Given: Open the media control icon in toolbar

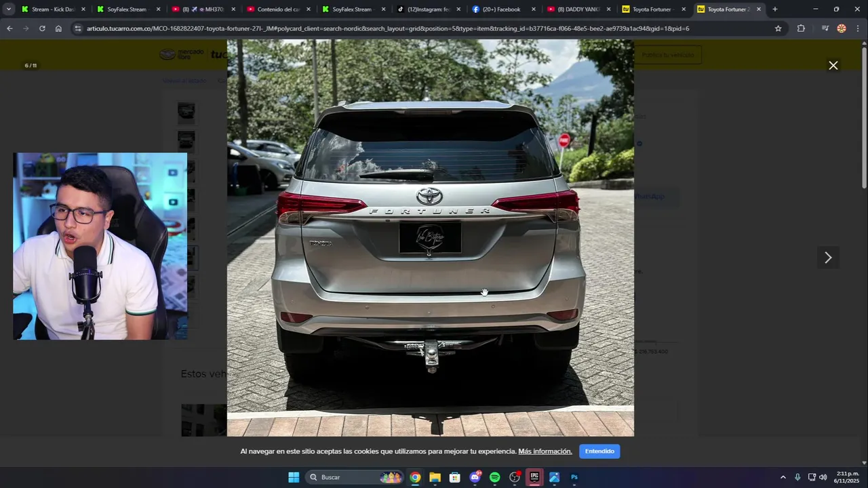Looking at the screenshot, I should pos(825,28).
